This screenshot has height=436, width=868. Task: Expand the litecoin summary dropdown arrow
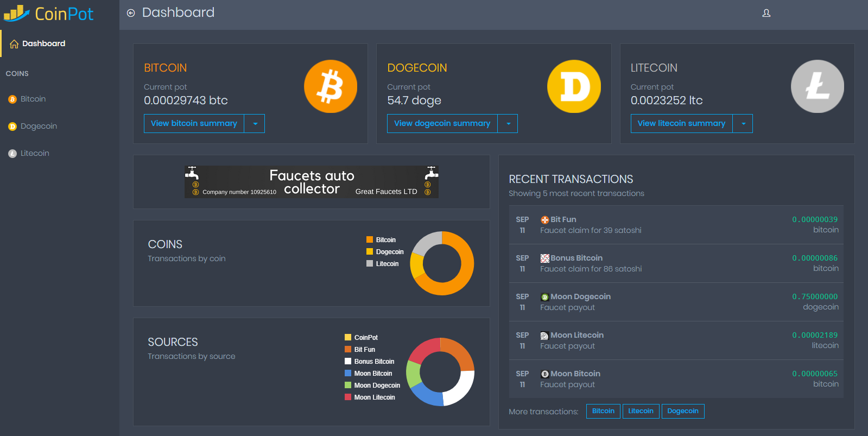click(743, 124)
